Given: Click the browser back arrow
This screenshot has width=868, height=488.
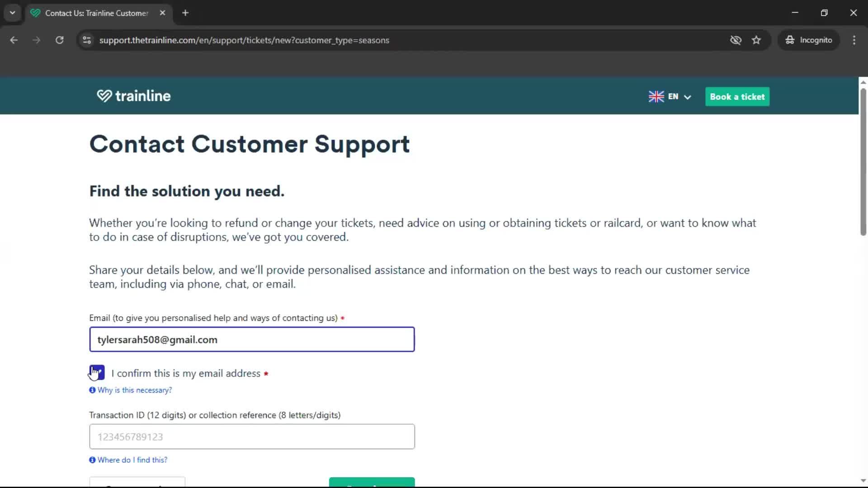Looking at the screenshot, I should point(14,40).
